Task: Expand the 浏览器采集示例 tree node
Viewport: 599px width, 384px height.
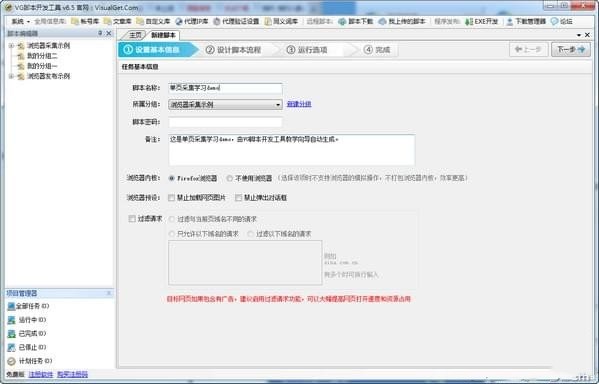Action: [x=11, y=45]
